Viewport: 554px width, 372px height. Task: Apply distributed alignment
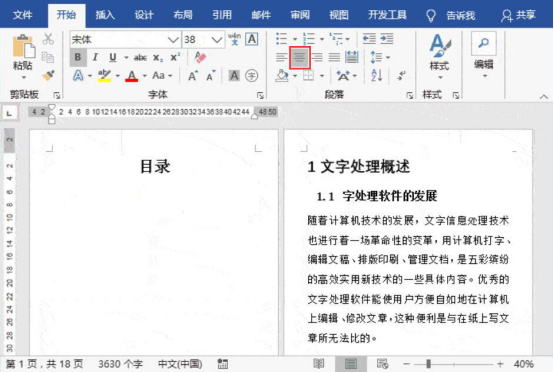tap(352, 57)
